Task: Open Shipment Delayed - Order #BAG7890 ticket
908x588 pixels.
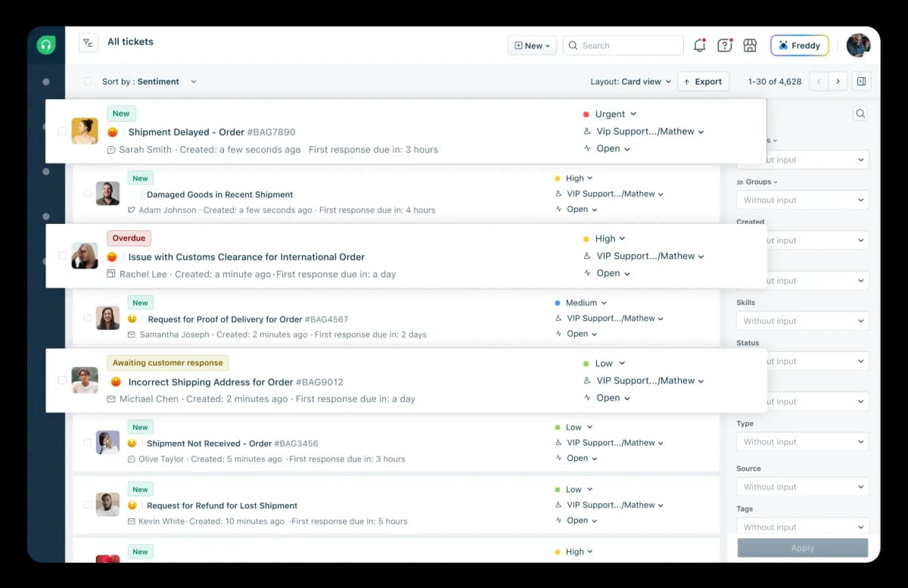Action: 212,132
